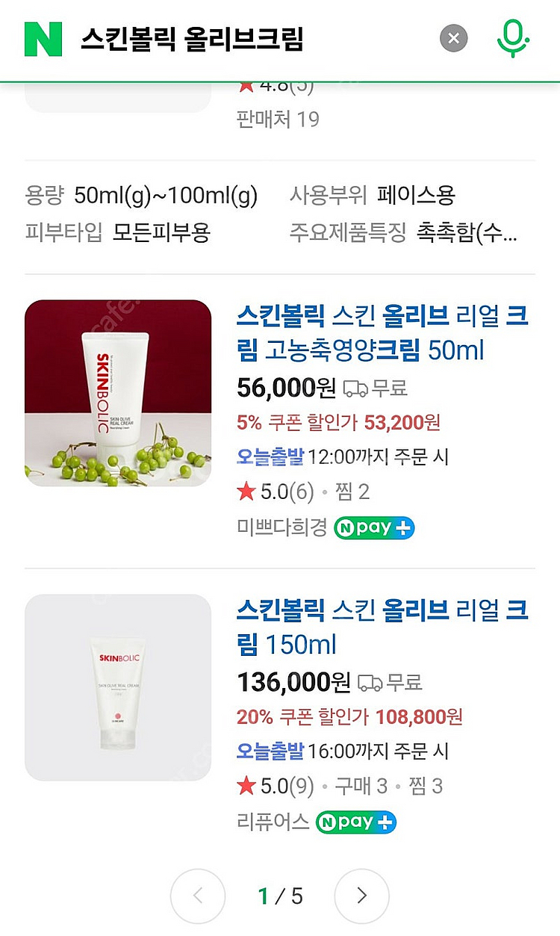
Task: Tap the green Naver N logo
Action: [x=43, y=38]
